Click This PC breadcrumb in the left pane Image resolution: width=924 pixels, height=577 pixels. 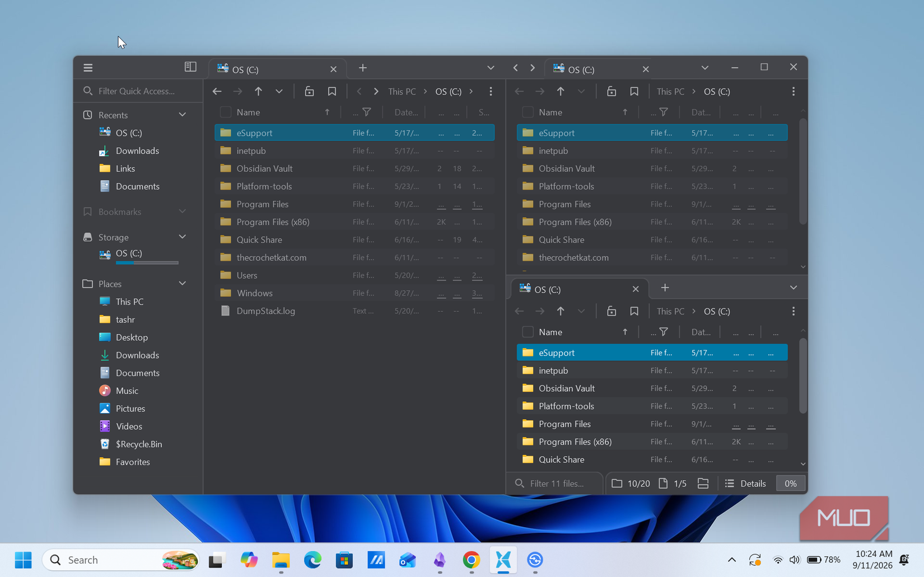(x=402, y=91)
